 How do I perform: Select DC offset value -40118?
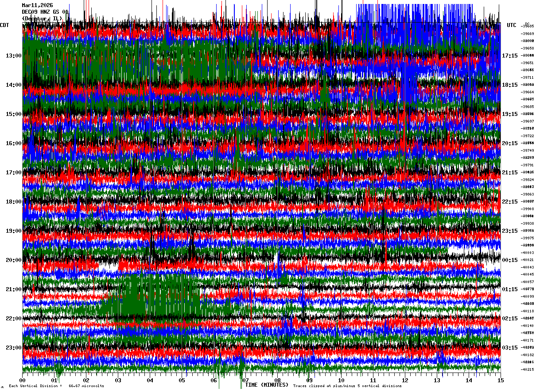pos(528,311)
